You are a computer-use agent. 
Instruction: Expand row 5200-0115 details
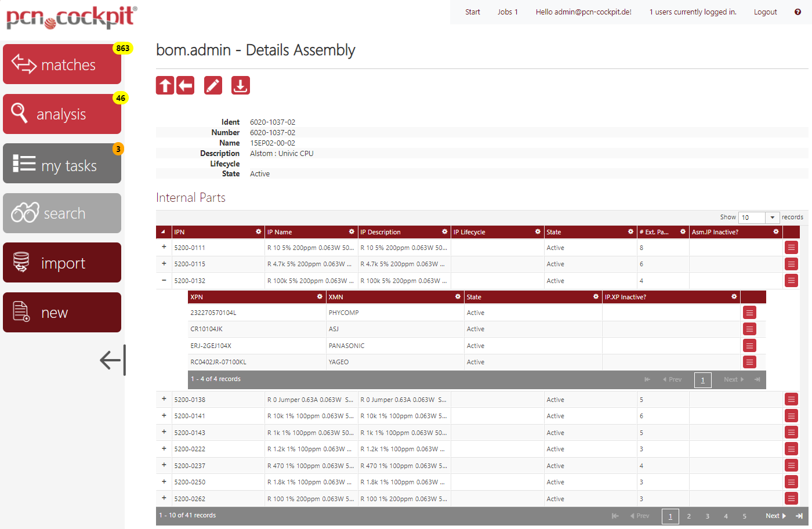click(164, 264)
